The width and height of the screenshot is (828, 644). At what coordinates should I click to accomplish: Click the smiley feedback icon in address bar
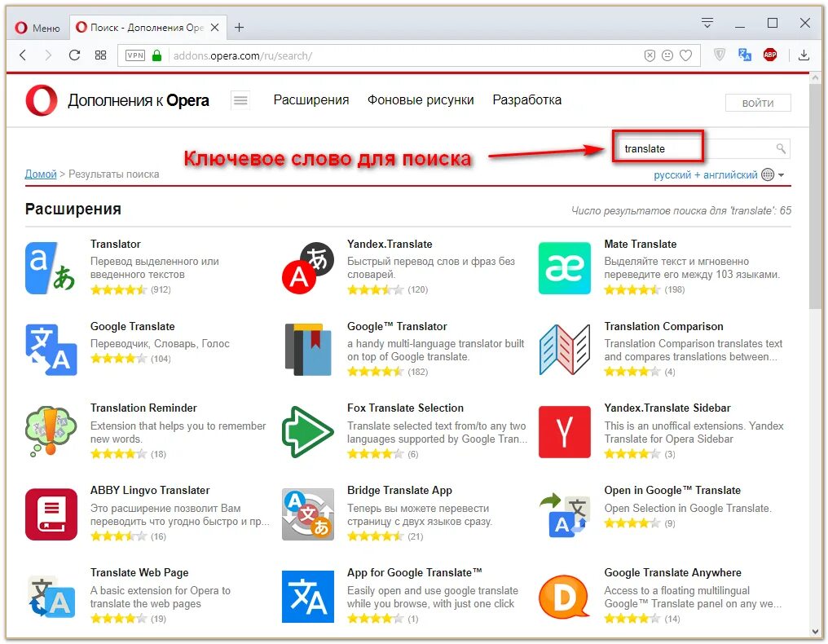coord(667,55)
